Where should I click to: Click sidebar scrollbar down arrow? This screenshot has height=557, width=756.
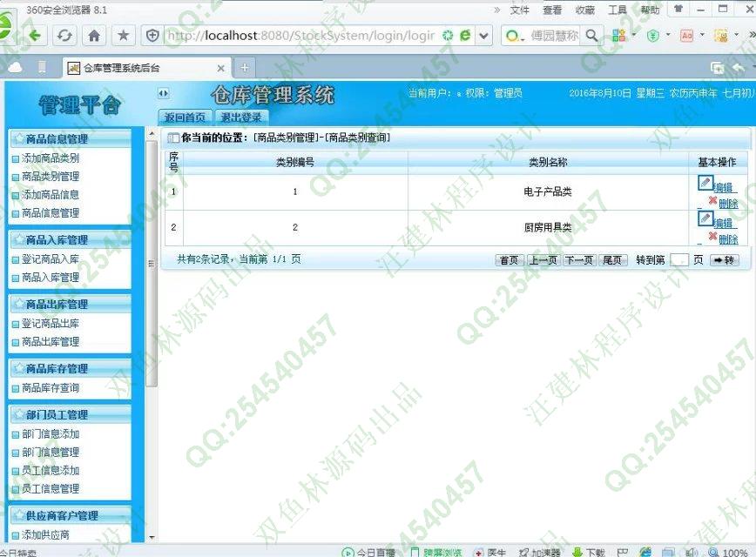pos(152,537)
